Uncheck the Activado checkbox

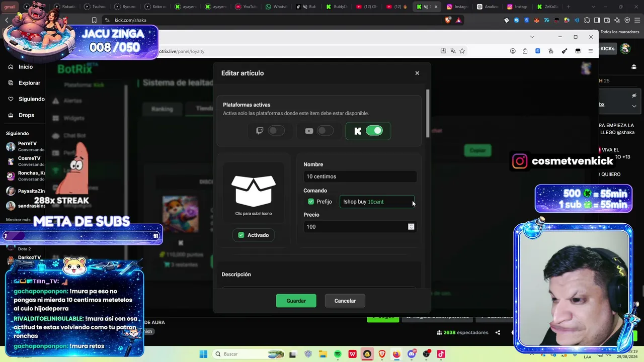(241, 235)
